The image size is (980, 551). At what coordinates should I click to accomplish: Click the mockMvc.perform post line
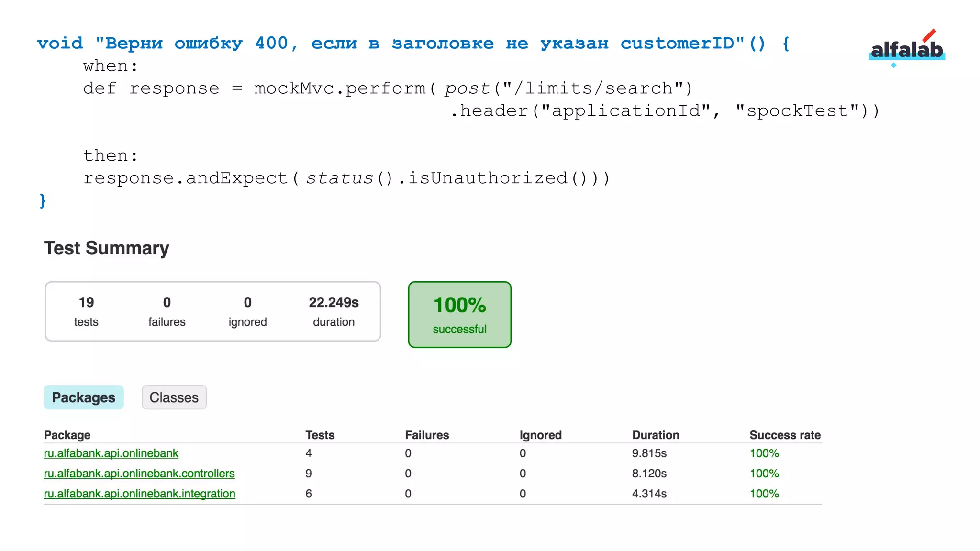tap(388, 88)
